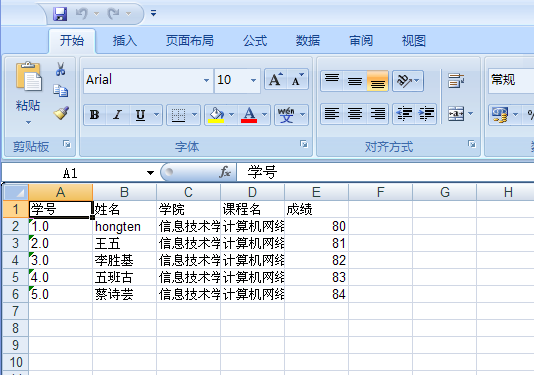The image size is (534, 375).
Task: Select column E header
Action: (316, 192)
